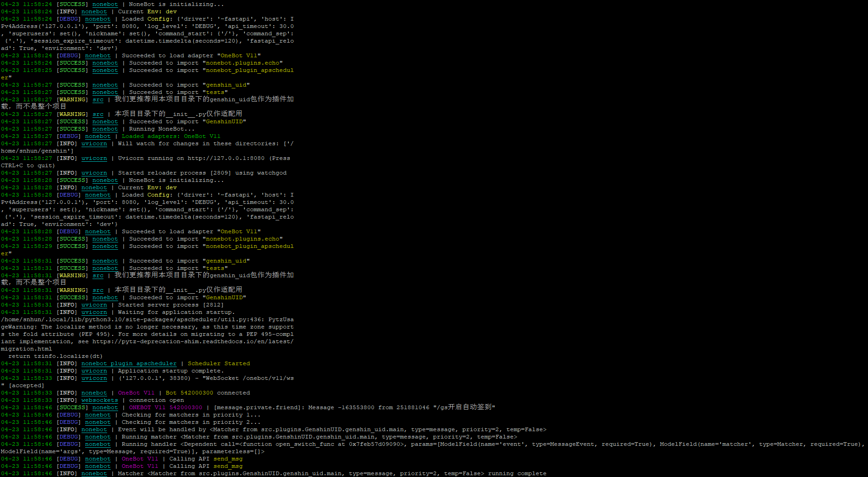Click the path text "home/snhun/genshin']"
Image resolution: width=868 pixels, height=477 pixels.
click(x=37, y=151)
